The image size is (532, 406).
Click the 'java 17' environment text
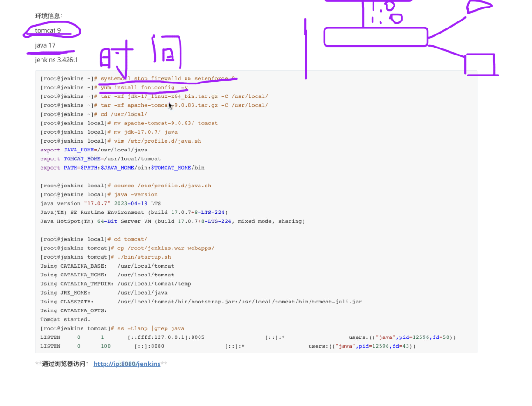pos(45,45)
